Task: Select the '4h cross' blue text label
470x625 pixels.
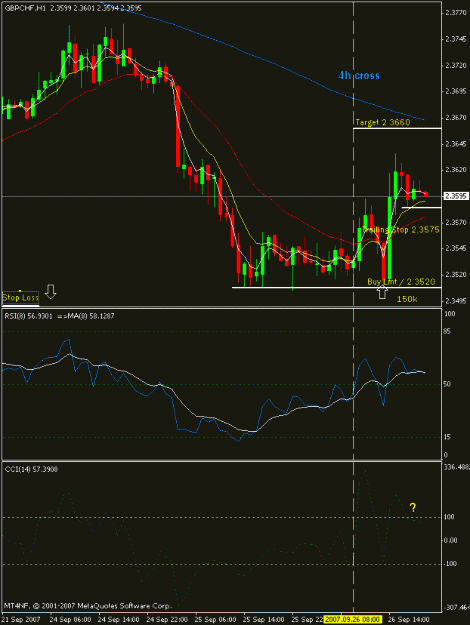Action: pos(359,75)
